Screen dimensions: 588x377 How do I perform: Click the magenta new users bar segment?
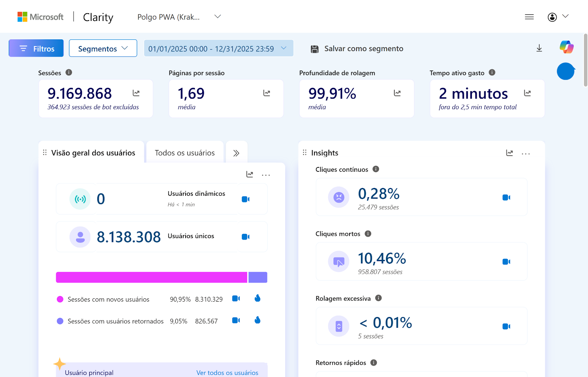click(151, 277)
